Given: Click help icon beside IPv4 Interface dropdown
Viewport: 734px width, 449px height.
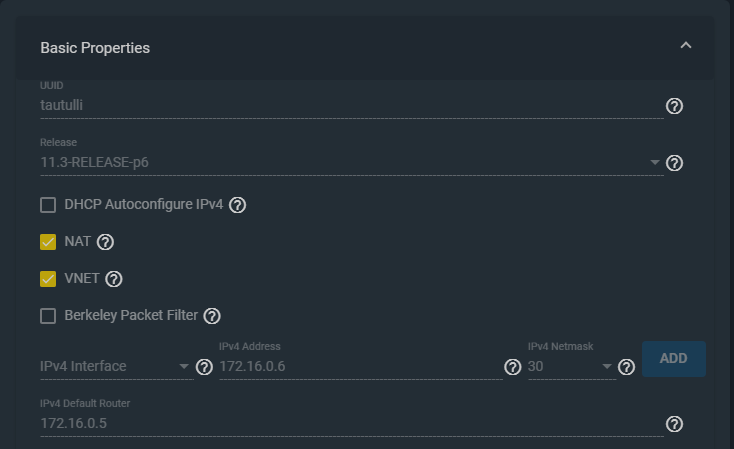Looking at the screenshot, I should pyautogui.click(x=204, y=367).
